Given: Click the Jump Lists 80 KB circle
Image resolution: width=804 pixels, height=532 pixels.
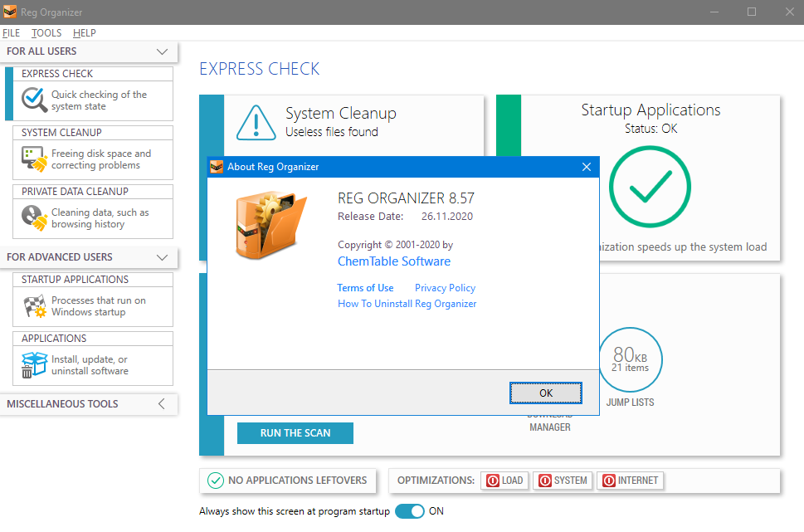Looking at the screenshot, I should [631, 359].
